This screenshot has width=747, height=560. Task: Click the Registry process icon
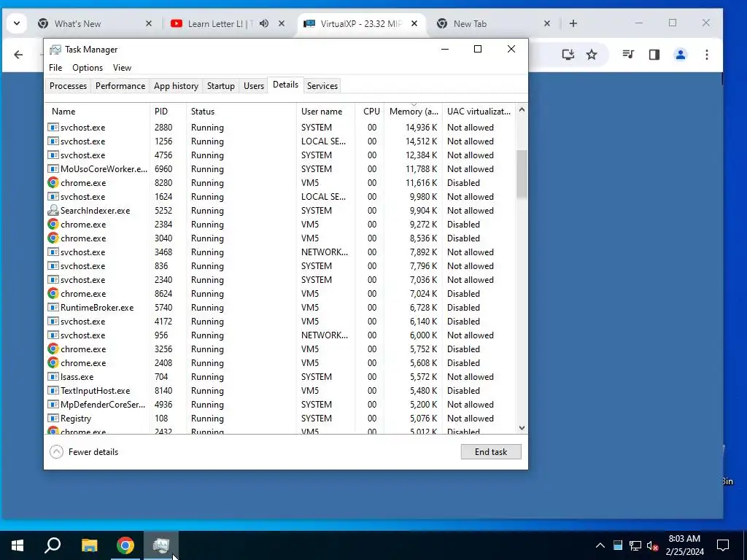click(x=53, y=418)
